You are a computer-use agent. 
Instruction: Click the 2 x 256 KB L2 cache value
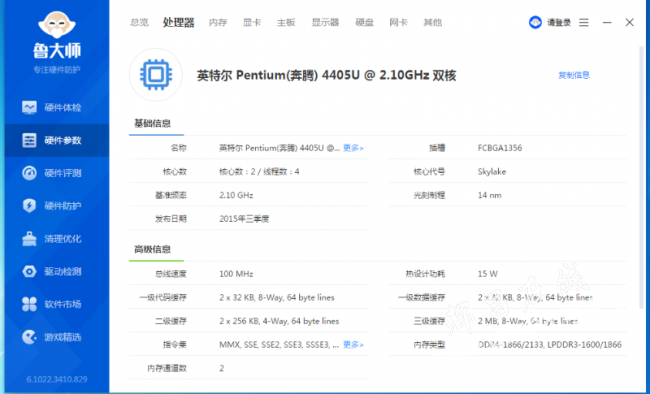click(279, 321)
